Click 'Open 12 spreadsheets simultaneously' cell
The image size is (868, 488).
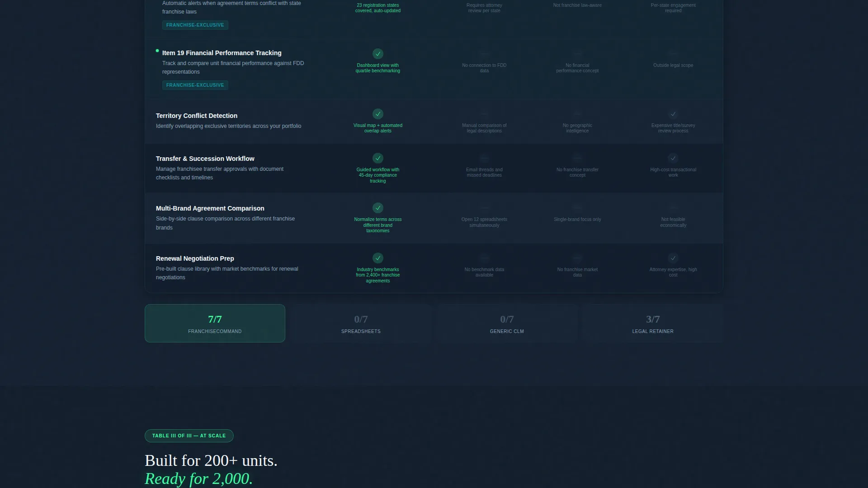(x=484, y=222)
